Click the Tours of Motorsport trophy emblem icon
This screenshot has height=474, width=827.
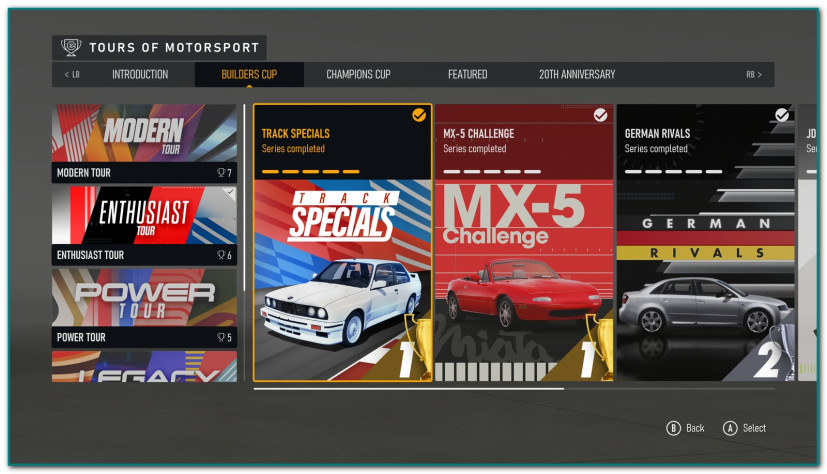pos(71,47)
